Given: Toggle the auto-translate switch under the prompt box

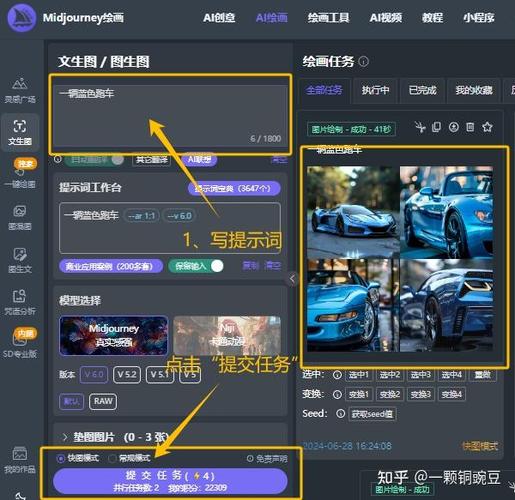Looking at the screenshot, I should tap(94, 160).
